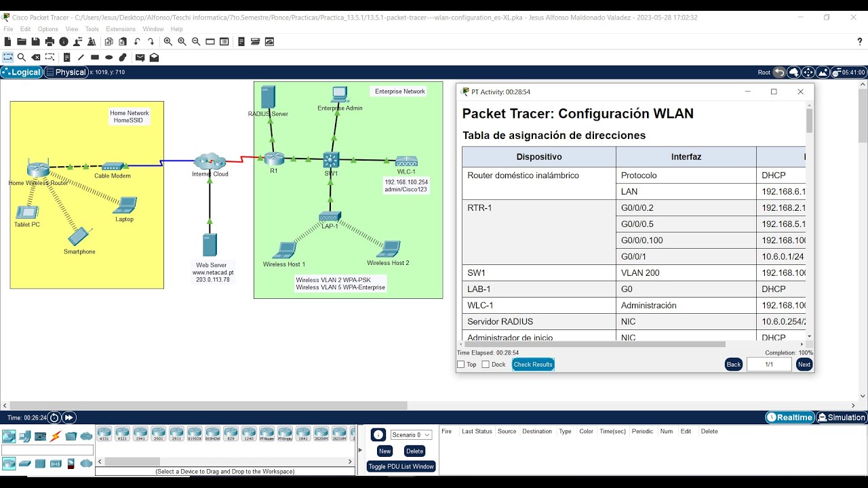Viewport: 868px width, 488px height.
Task: Click the Redo arrow icon
Action: [x=151, y=41]
